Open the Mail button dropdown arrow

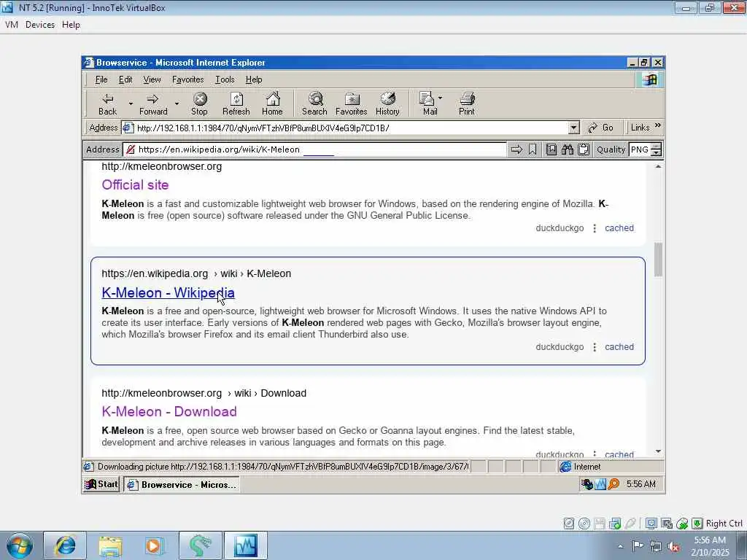440,98
